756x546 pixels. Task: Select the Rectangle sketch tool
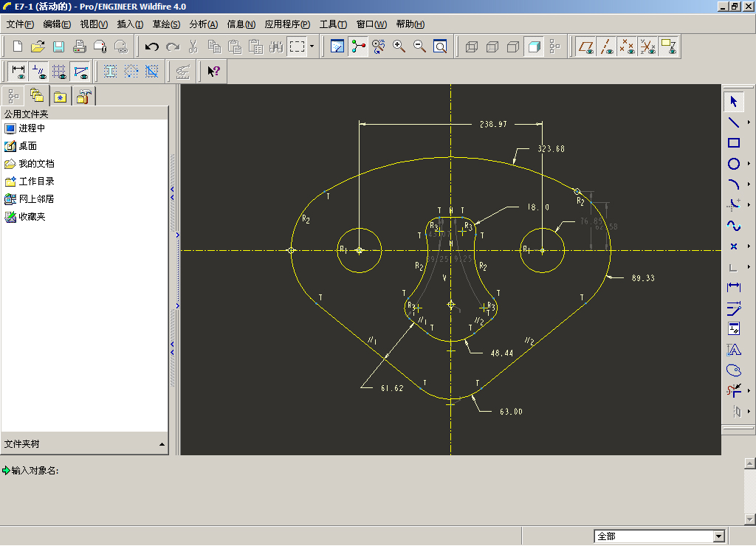point(734,143)
